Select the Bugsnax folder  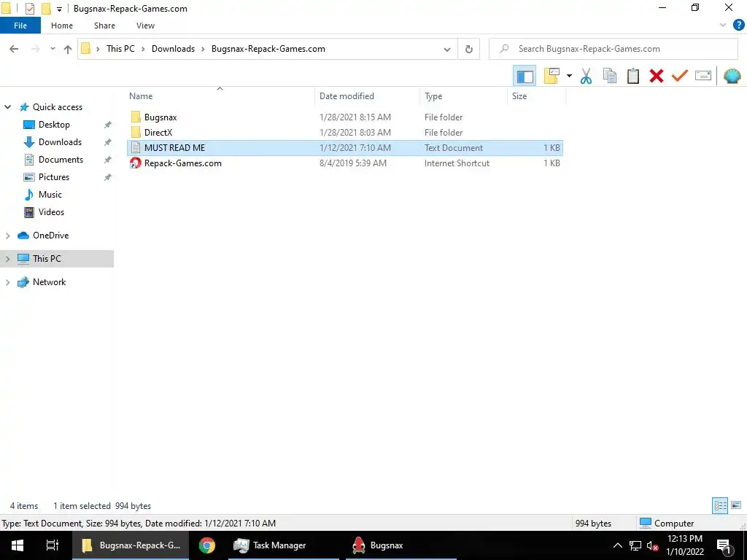(x=160, y=117)
